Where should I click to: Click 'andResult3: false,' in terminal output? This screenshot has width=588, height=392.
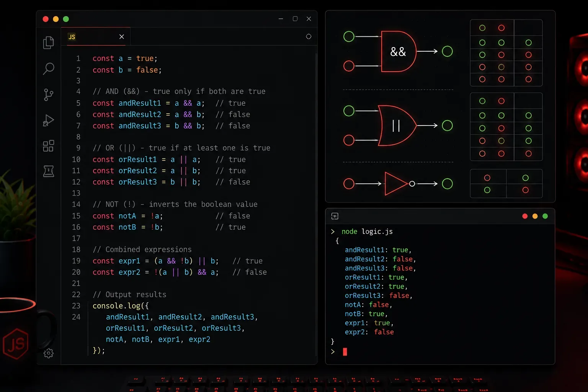(x=381, y=268)
